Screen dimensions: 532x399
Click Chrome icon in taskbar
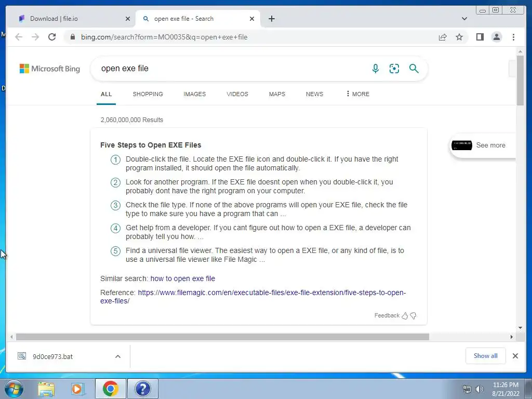[111, 389]
